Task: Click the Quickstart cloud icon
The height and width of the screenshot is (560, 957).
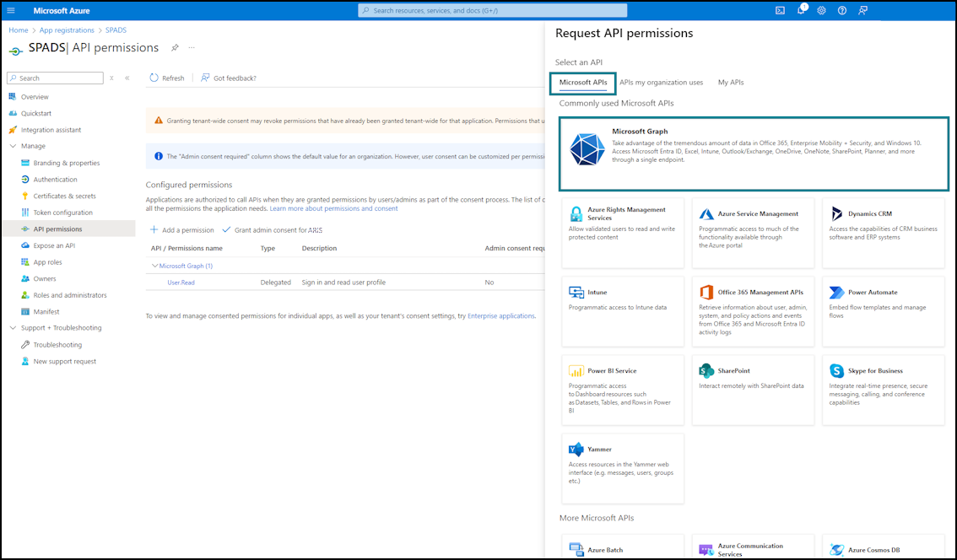Action: tap(12, 113)
